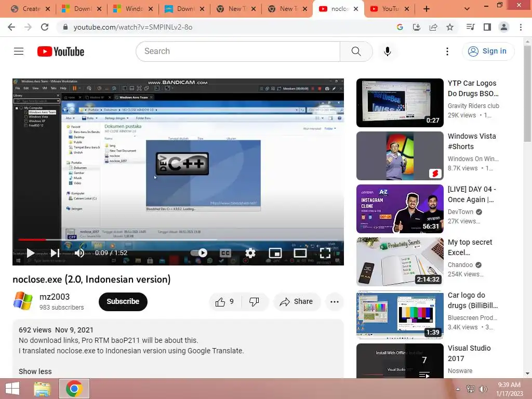Viewport: 532px width, 399px height.
Task: Open the tab search dropdown chevron
Action: [x=467, y=9]
